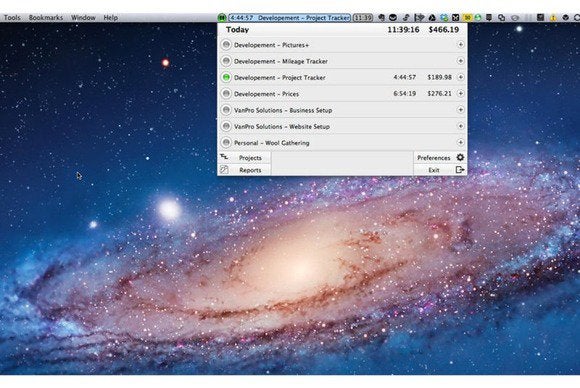The width and height of the screenshot is (580, 388).
Task: Click the total time '11:39:16'
Action: point(403,30)
